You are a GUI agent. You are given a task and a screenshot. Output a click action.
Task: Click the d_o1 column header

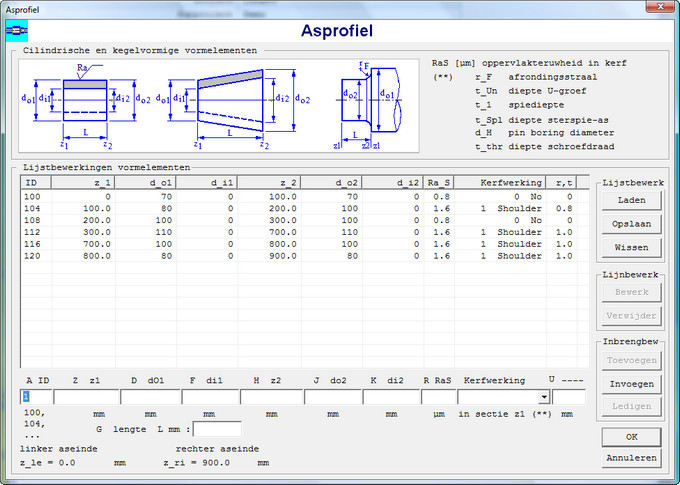(146, 183)
